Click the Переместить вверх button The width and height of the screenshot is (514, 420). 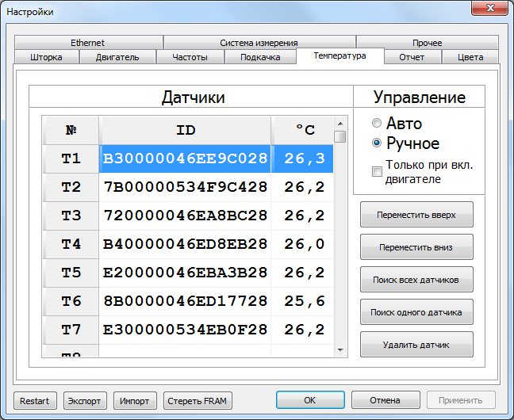click(x=416, y=215)
